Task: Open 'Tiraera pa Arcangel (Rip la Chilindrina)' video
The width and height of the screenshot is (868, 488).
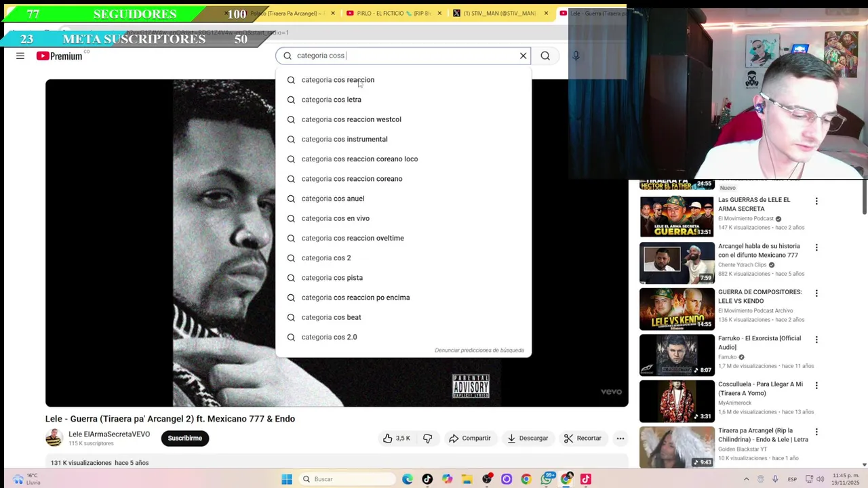Action: 763,434
